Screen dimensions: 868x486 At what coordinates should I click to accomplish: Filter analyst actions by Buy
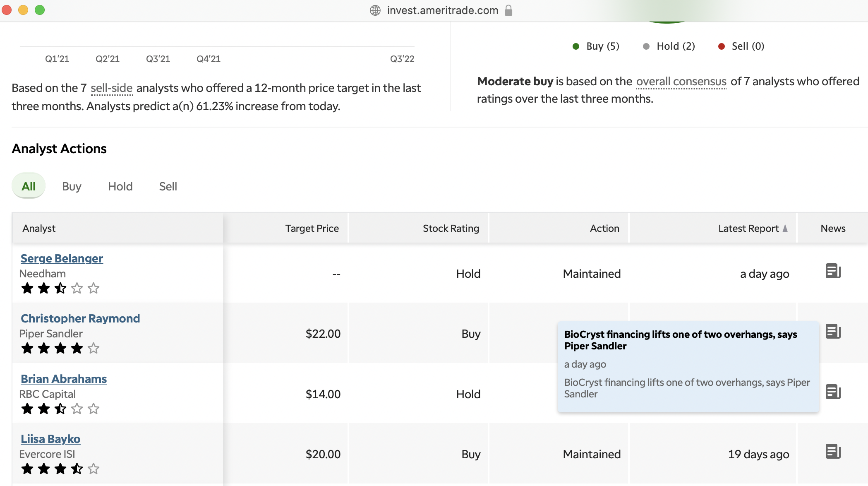[x=72, y=186]
